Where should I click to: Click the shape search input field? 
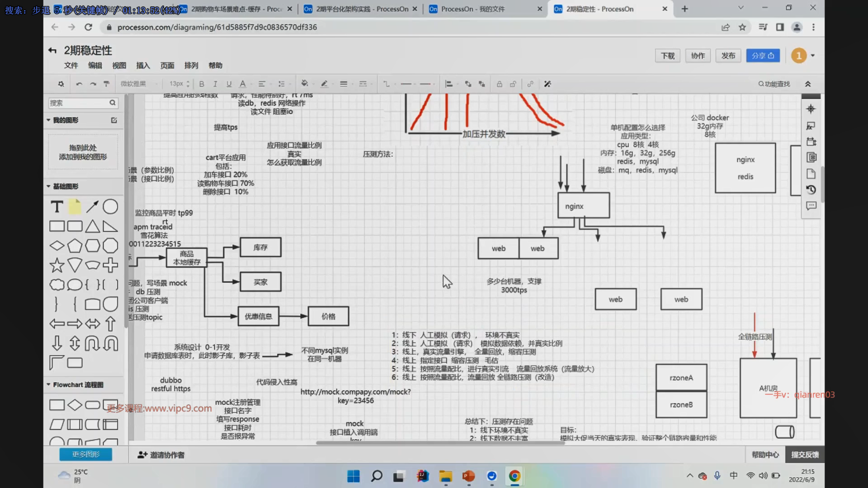click(x=78, y=103)
